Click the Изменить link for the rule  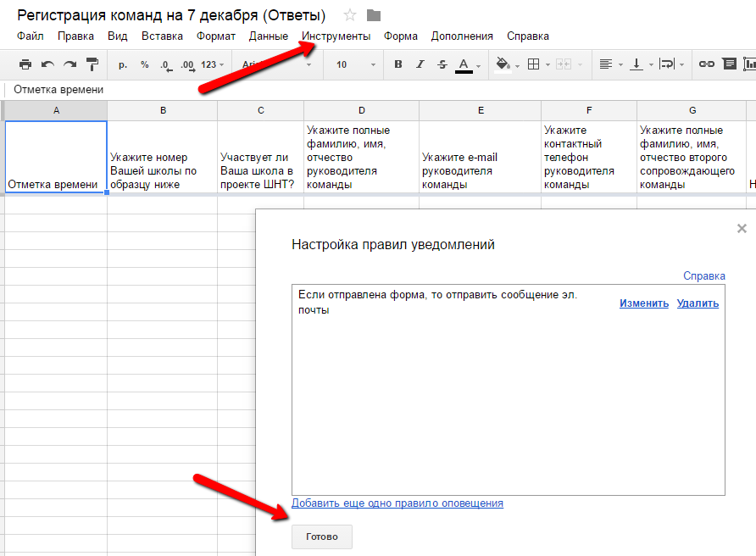643,303
